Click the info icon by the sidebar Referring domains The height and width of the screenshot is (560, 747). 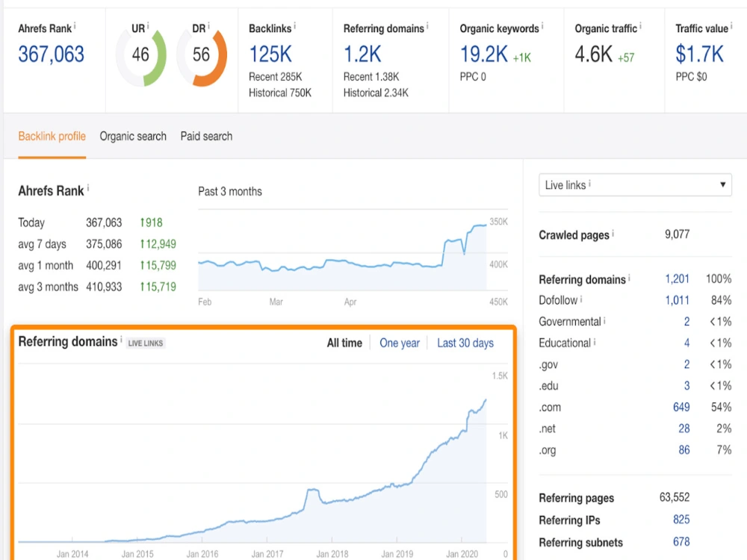point(629,277)
